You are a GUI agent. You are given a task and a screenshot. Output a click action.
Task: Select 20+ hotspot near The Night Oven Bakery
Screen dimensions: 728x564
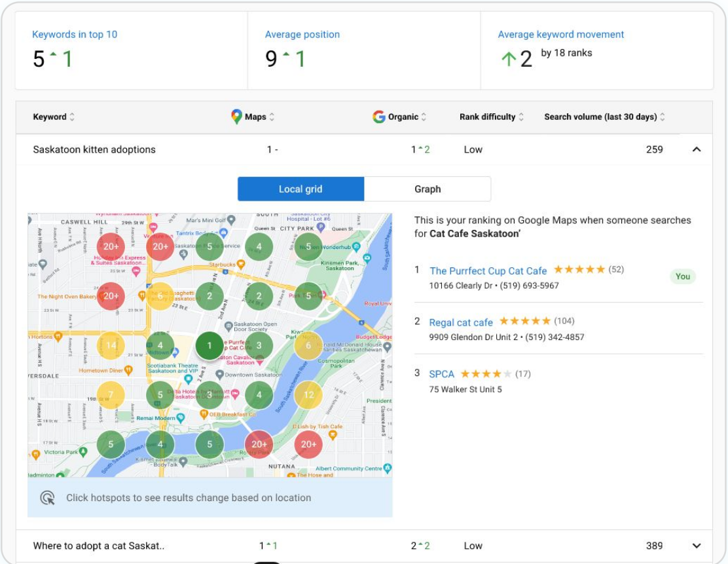click(111, 296)
